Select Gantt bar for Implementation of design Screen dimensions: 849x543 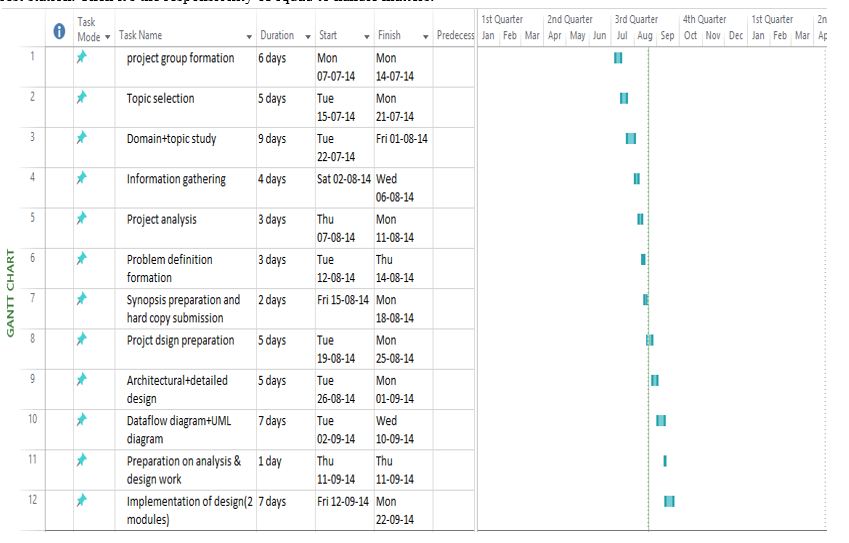coord(669,501)
